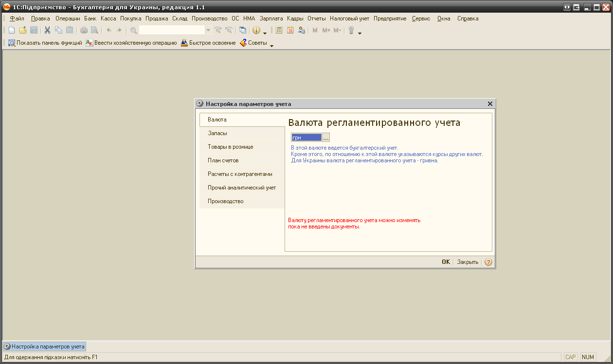This screenshot has width=613, height=364.
Task: Open the Покупка menu
Action: (x=131, y=18)
